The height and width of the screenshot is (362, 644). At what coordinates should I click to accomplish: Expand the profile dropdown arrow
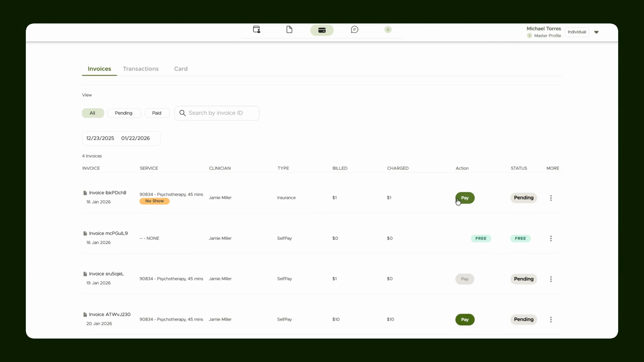click(x=596, y=32)
